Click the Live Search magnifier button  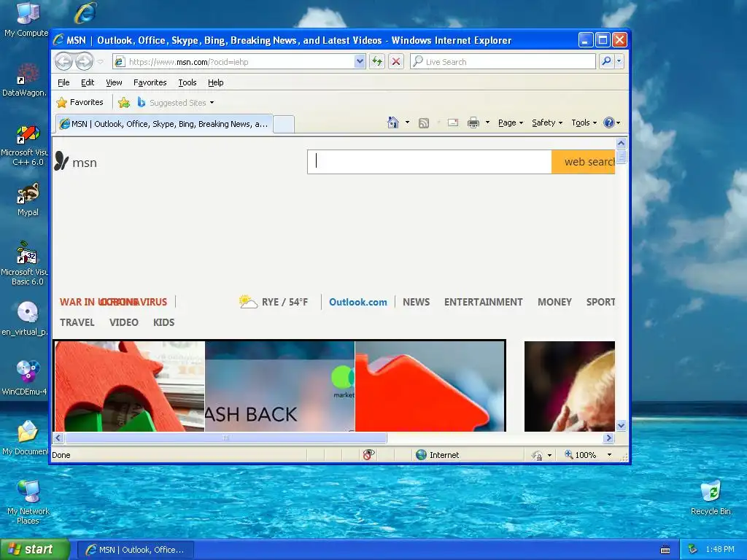(x=606, y=61)
